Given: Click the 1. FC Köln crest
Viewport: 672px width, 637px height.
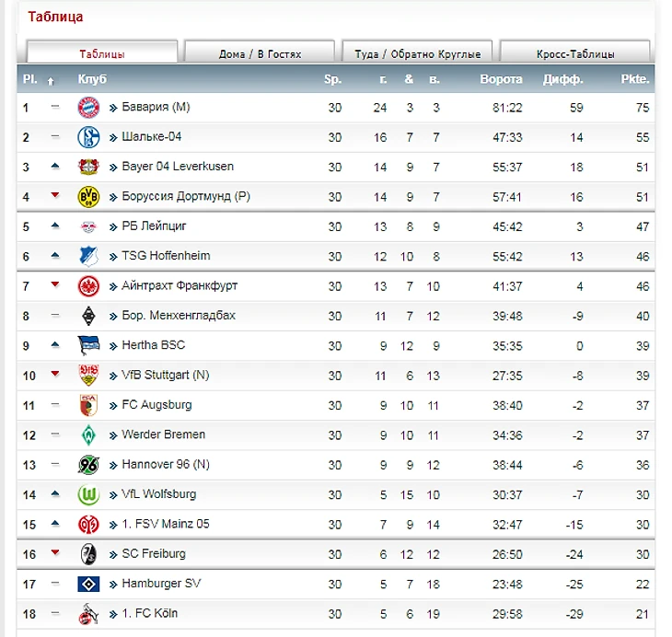Looking at the screenshot, I should tap(87, 613).
